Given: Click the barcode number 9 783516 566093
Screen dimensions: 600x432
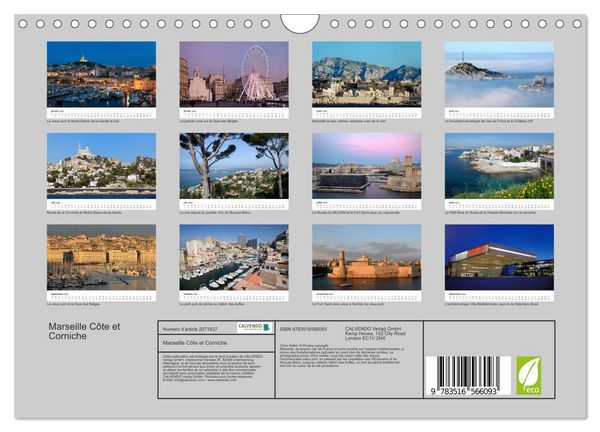Looking at the screenshot, I should [x=463, y=391].
